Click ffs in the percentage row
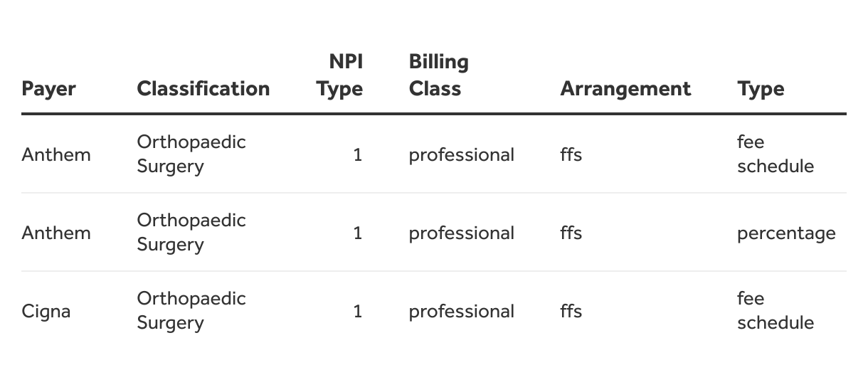Screen dimensions: 868x370 tap(571, 233)
